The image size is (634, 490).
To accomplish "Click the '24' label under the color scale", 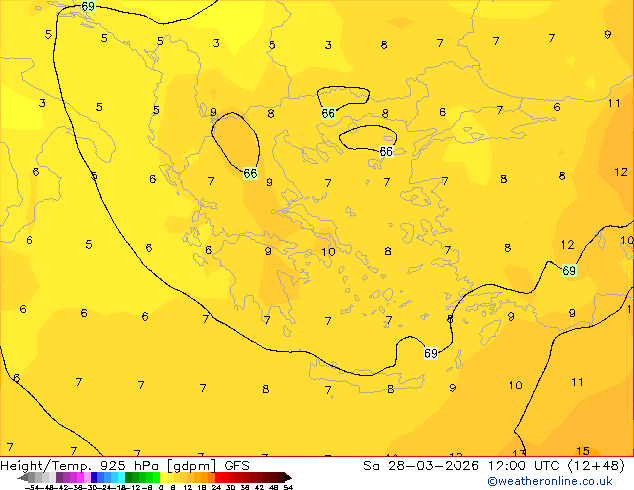I will 216,487.
